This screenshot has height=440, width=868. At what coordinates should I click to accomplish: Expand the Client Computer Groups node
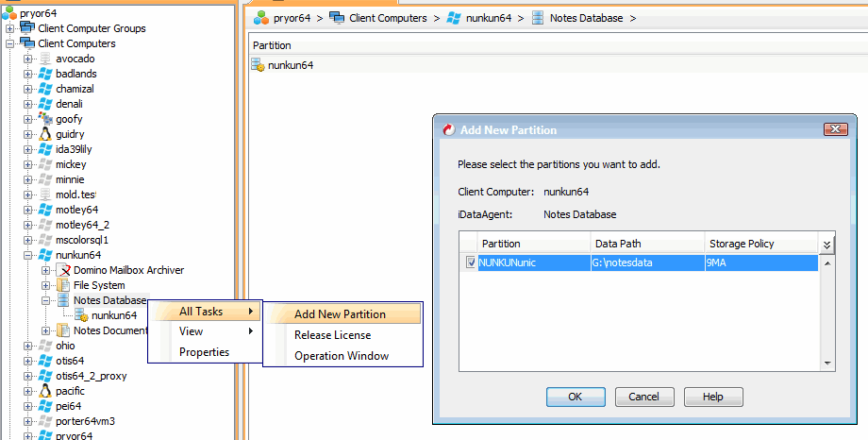10,28
